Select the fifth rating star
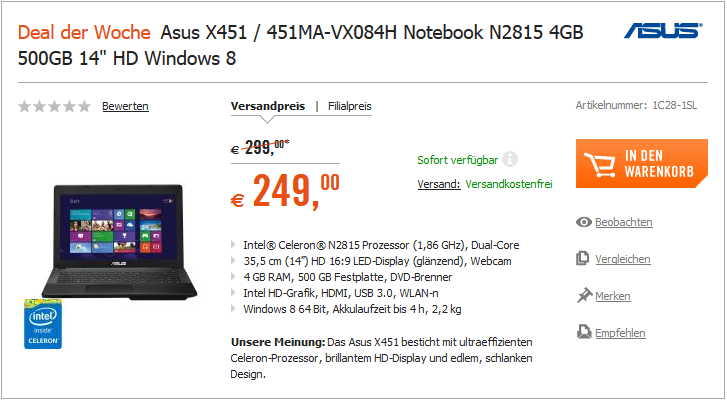 click(x=84, y=106)
